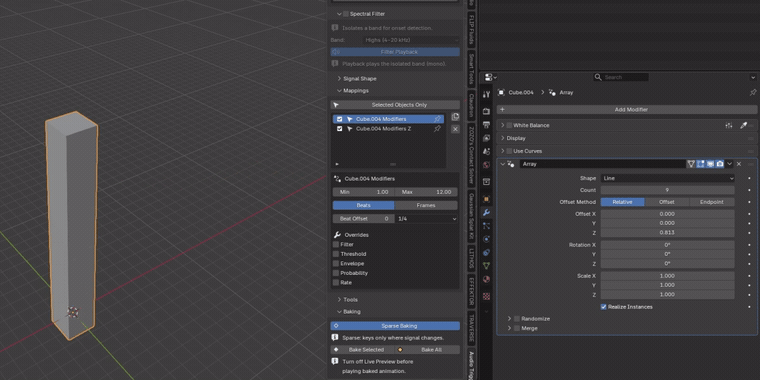Viewport: 760px width, 380px height.
Task: Enable the Envelope override checkbox
Action: 335,263
